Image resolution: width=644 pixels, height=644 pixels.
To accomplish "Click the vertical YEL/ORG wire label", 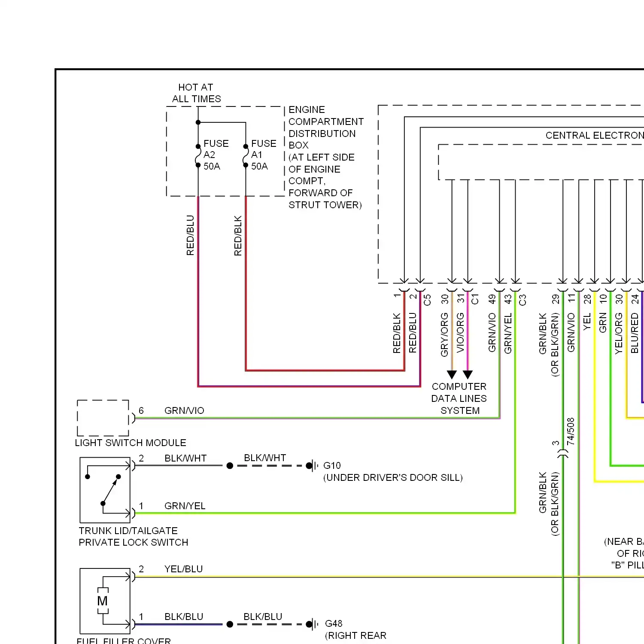I will coord(619,333).
